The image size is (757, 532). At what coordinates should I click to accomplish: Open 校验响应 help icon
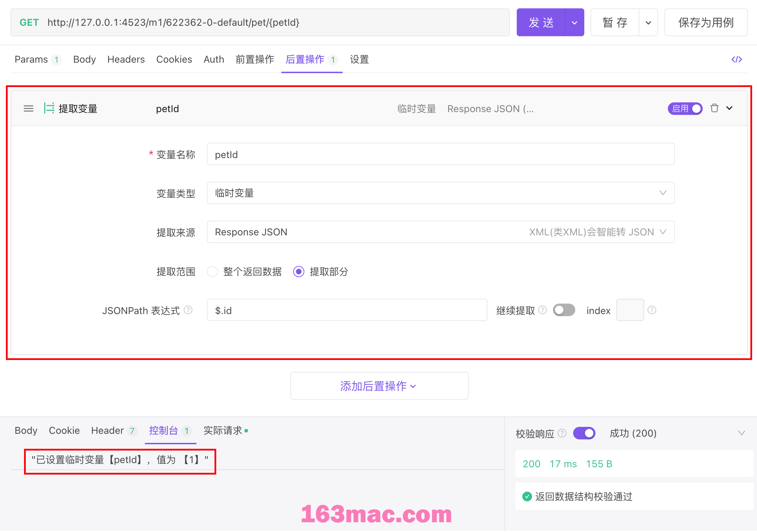click(562, 433)
